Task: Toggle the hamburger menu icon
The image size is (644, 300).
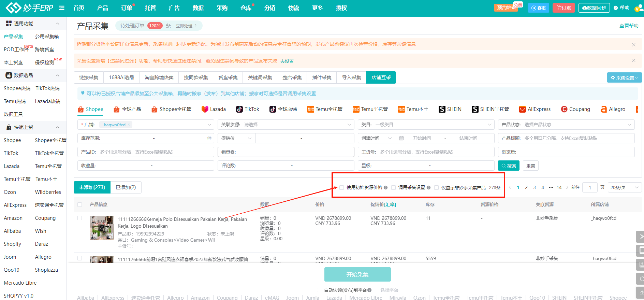Action: pos(62,8)
